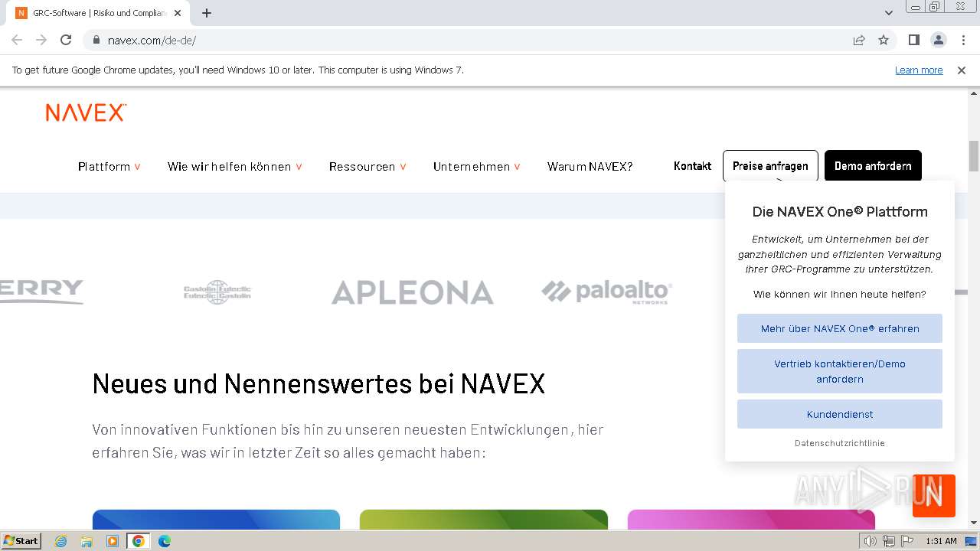Click the taskbar clock

[941, 541]
